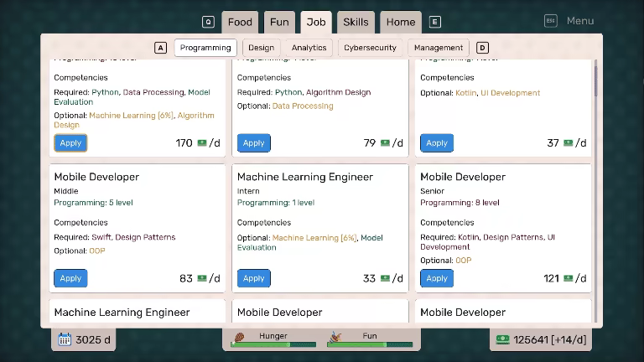Switch to the Skills tab
Viewport: 644px width, 362px height.
(x=356, y=22)
